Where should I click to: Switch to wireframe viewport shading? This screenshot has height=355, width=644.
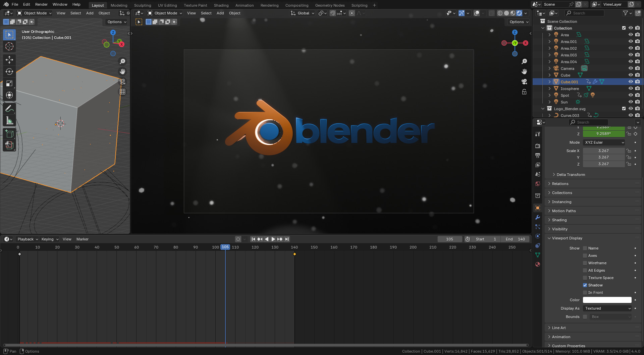coord(500,13)
